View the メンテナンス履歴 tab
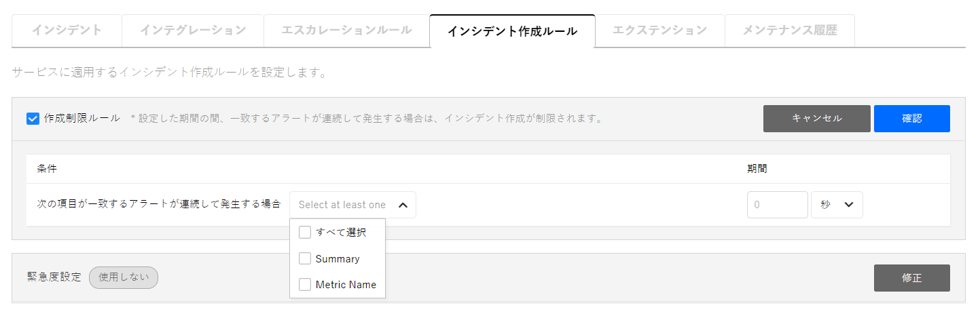Viewport: 980px width, 316px height. click(789, 31)
